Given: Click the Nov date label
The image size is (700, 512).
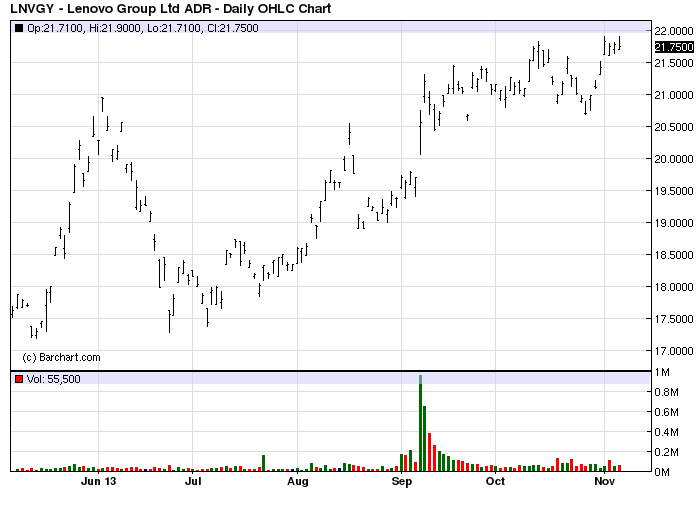Looking at the screenshot, I should [x=604, y=481].
